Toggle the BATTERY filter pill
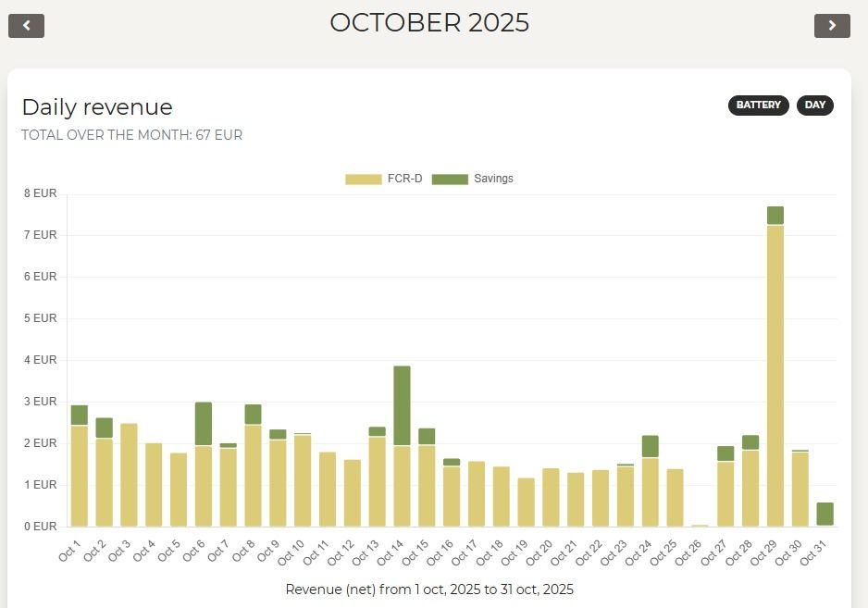The image size is (868, 608). click(x=759, y=105)
